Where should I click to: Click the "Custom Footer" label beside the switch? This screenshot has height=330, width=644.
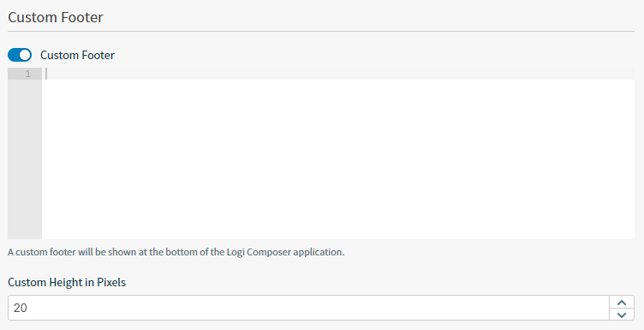(x=77, y=55)
